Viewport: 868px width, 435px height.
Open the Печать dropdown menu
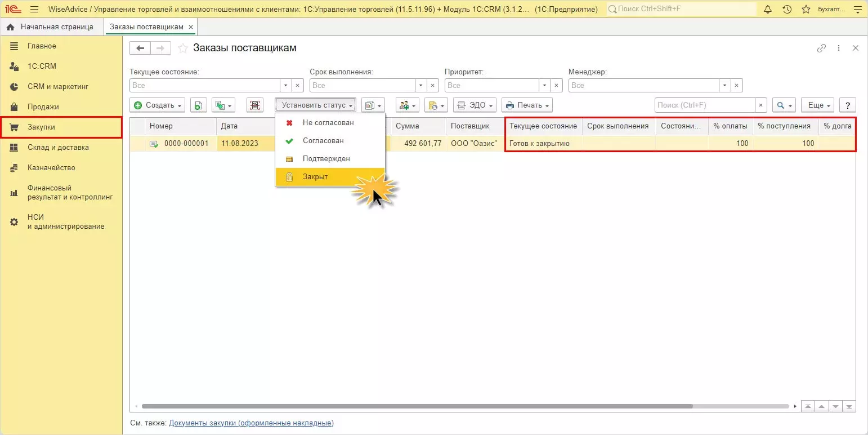click(527, 105)
